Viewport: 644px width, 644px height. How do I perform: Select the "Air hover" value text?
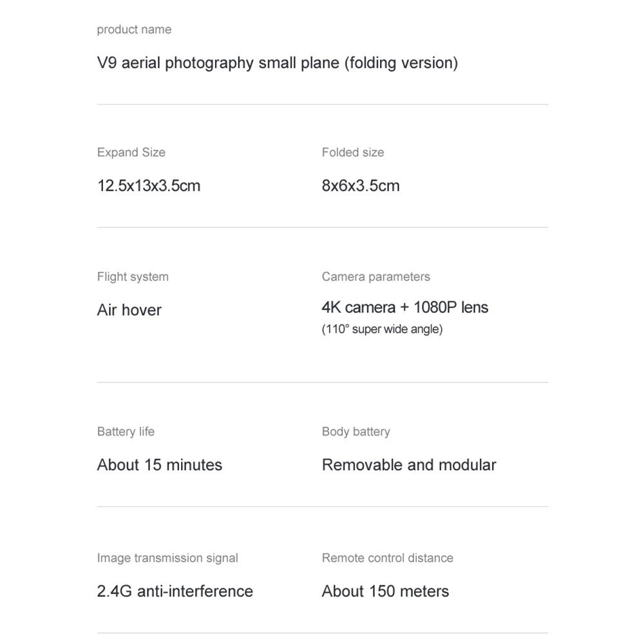pyautogui.click(x=129, y=310)
